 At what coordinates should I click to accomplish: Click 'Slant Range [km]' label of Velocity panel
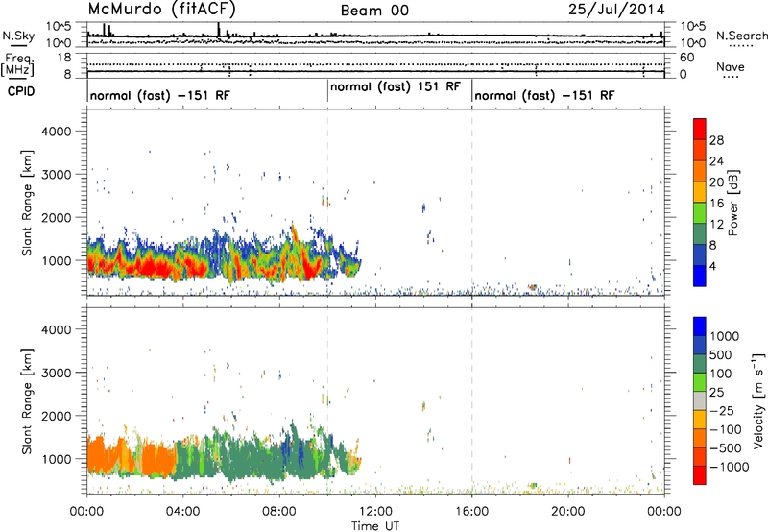click(28, 400)
